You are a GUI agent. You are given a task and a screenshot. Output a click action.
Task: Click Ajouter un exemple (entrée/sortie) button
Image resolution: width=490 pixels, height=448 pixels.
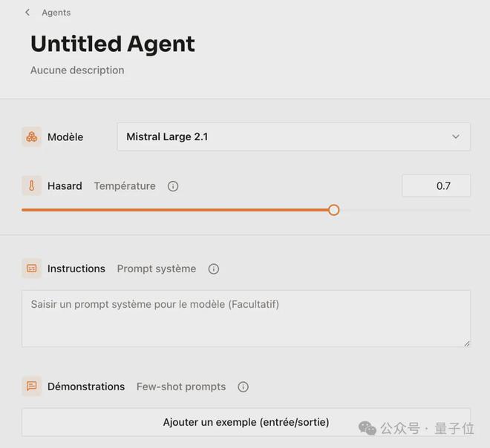point(246,422)
